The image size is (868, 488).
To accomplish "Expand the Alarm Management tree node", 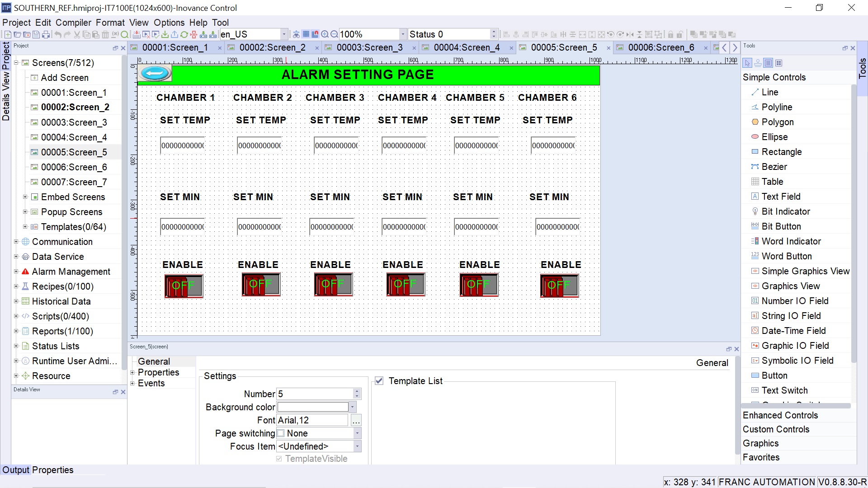I will (16, 272).
